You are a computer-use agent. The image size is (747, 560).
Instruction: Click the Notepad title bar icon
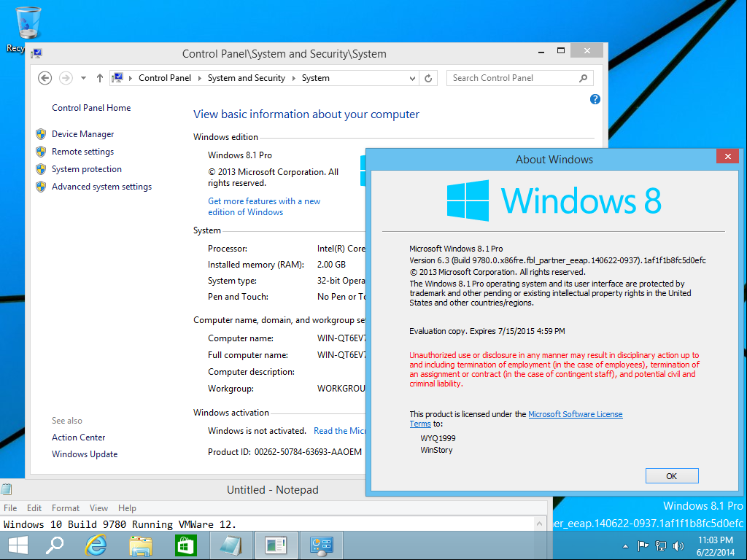[x=6, y=489]
